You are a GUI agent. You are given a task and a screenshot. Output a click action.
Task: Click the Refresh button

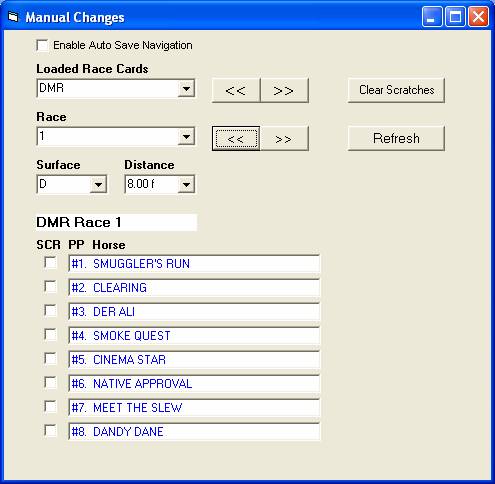[x=396, y=138]
